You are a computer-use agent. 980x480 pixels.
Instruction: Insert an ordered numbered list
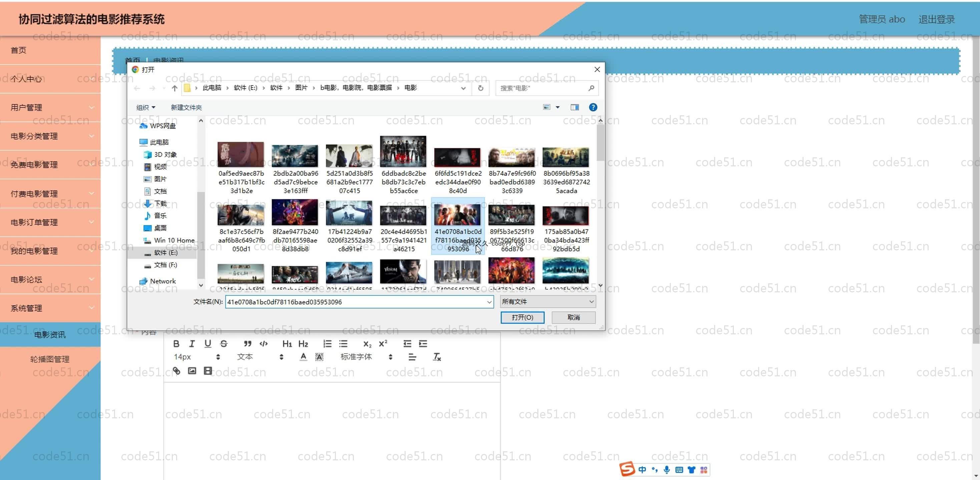click(327, 344)
